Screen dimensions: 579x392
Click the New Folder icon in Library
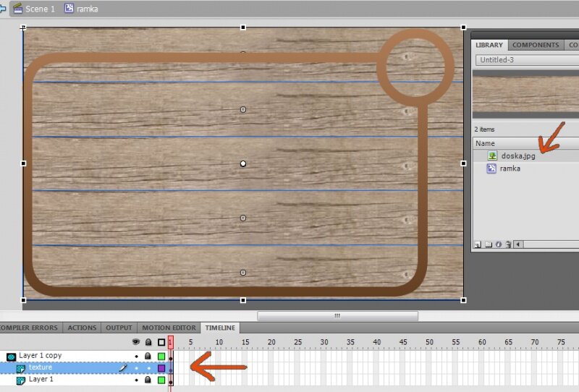tap(488, 244)
